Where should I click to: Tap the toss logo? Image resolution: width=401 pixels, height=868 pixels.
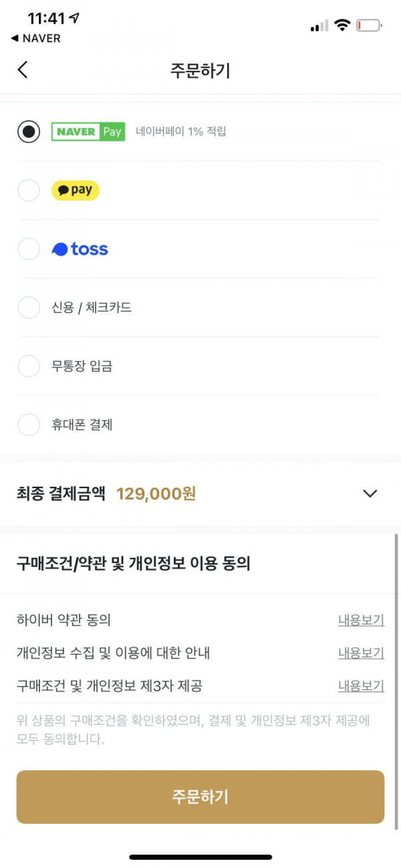click(80, 249)
